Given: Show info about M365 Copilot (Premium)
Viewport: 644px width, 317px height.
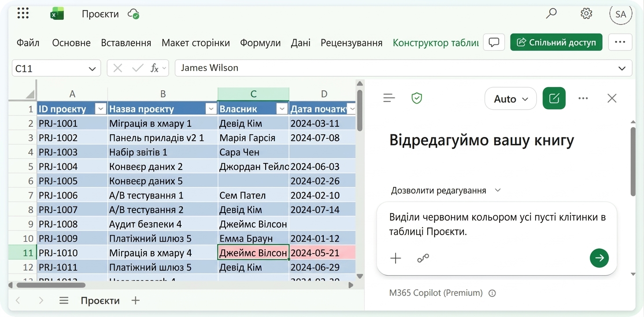Looking at the screenshot, I should 492,293.
